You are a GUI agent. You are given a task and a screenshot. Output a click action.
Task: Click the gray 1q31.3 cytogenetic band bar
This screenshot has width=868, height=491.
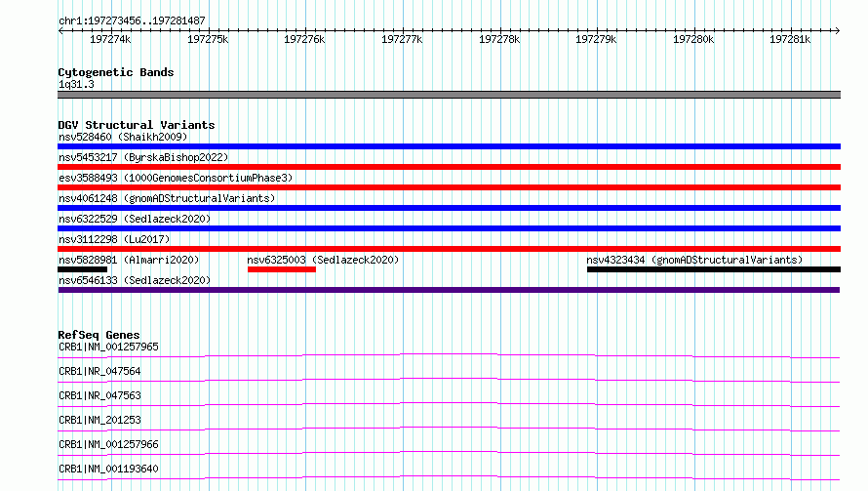[x=449, y=95]
